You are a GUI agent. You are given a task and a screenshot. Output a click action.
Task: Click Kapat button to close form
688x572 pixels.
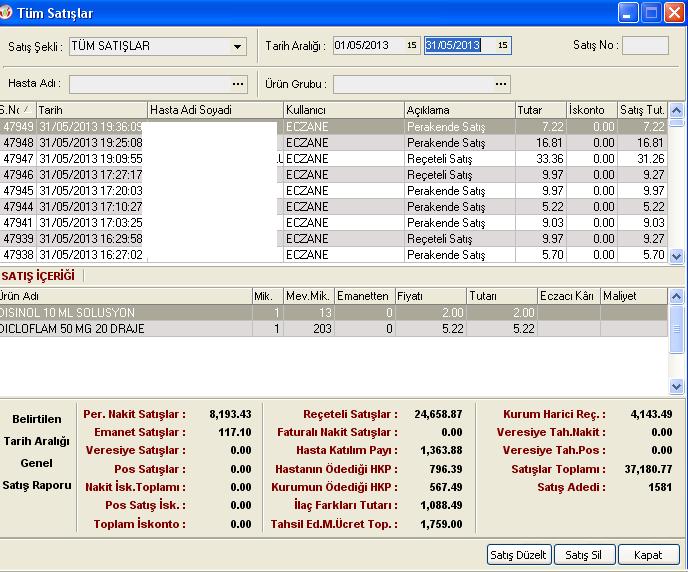pyautogui.click(x=648, y=554)
